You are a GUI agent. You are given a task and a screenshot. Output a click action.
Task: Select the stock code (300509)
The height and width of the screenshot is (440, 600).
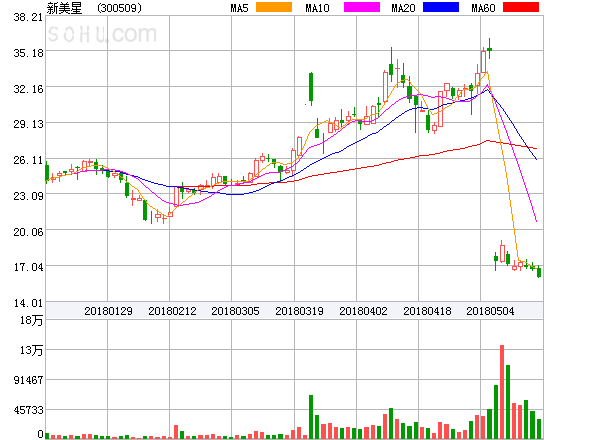[x=119, y=8]
